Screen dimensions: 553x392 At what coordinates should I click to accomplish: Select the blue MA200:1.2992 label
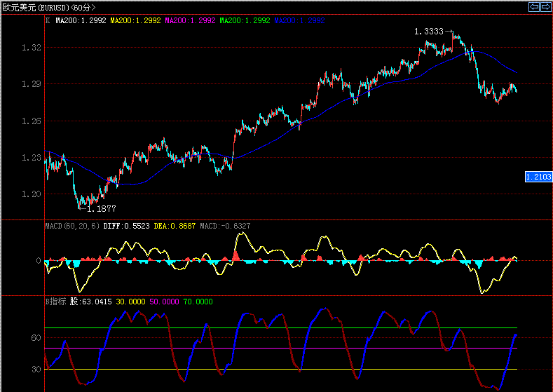point(299,20)
